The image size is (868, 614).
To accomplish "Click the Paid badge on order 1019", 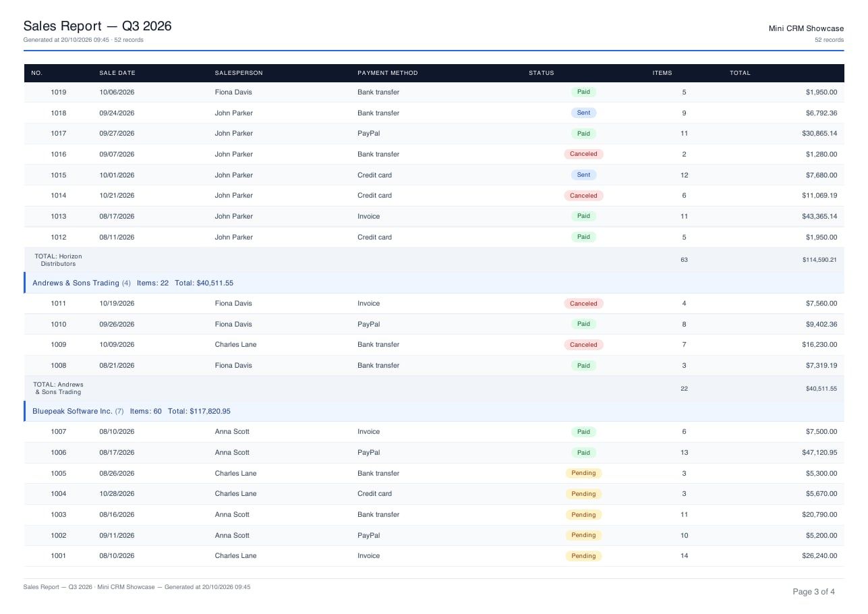I will click(583, 92).
